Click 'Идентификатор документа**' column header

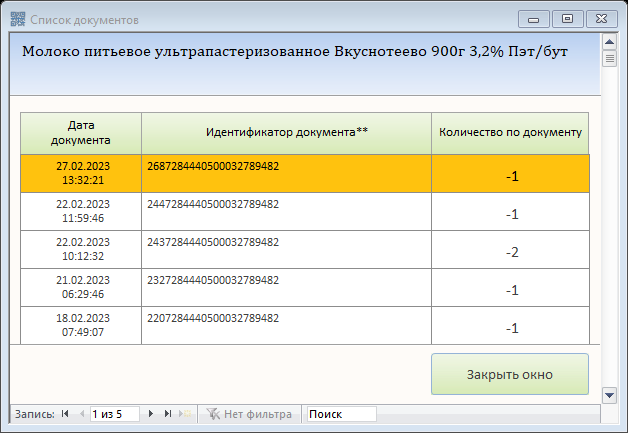pyautogui.click(x=286, y=132)
